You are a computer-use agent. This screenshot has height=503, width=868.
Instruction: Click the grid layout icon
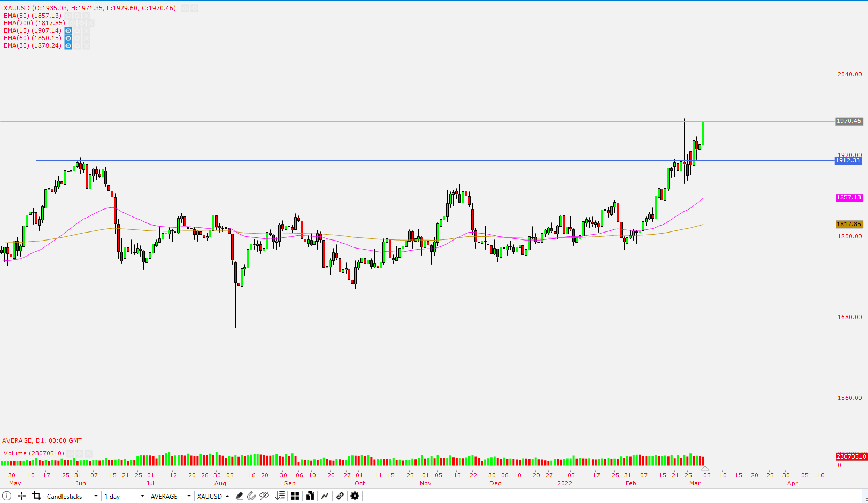point(295,496)
